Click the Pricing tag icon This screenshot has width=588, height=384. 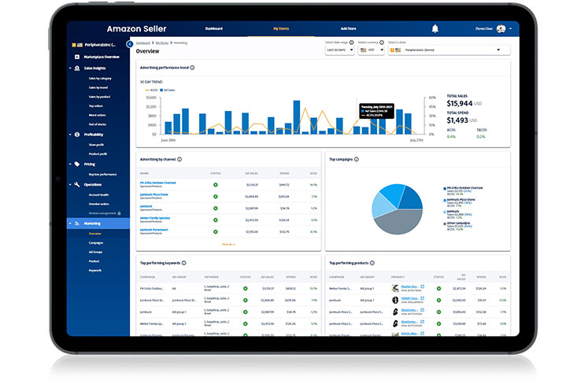click(77, 164)
